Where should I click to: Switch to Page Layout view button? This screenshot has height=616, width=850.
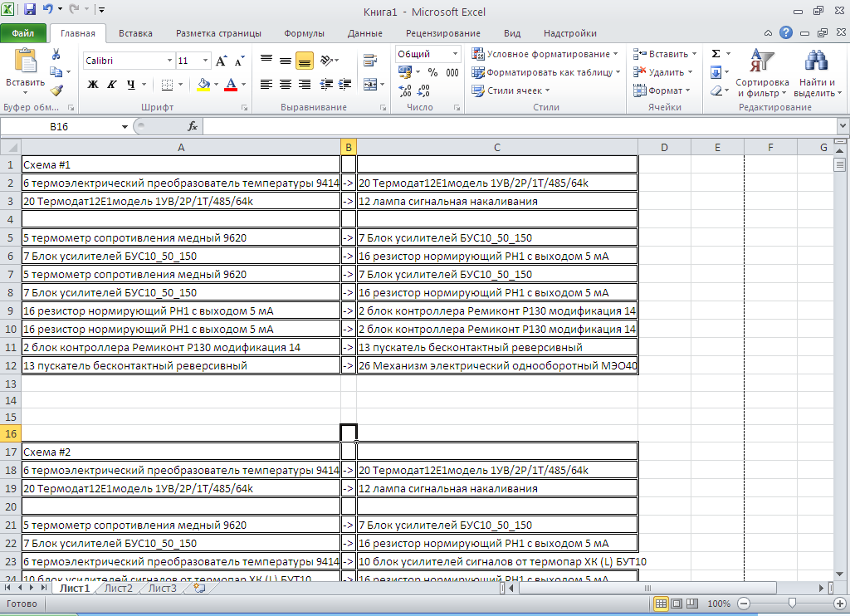click(677, 603)
